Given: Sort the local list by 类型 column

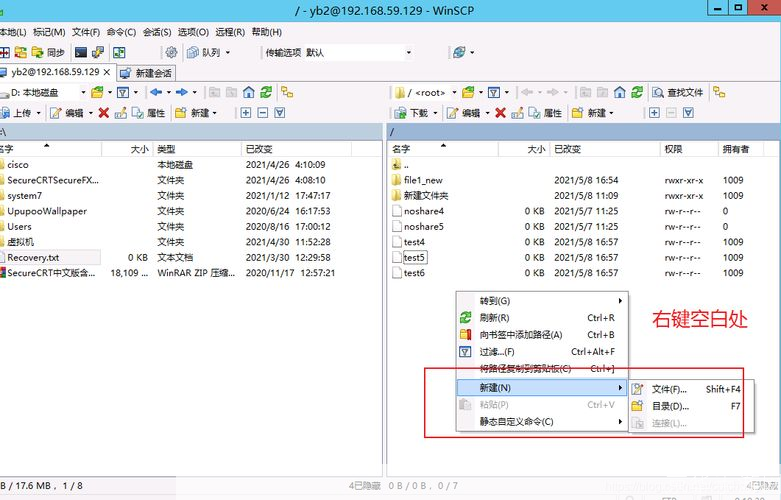Looking at the screenshot, I should coord(197,149).
